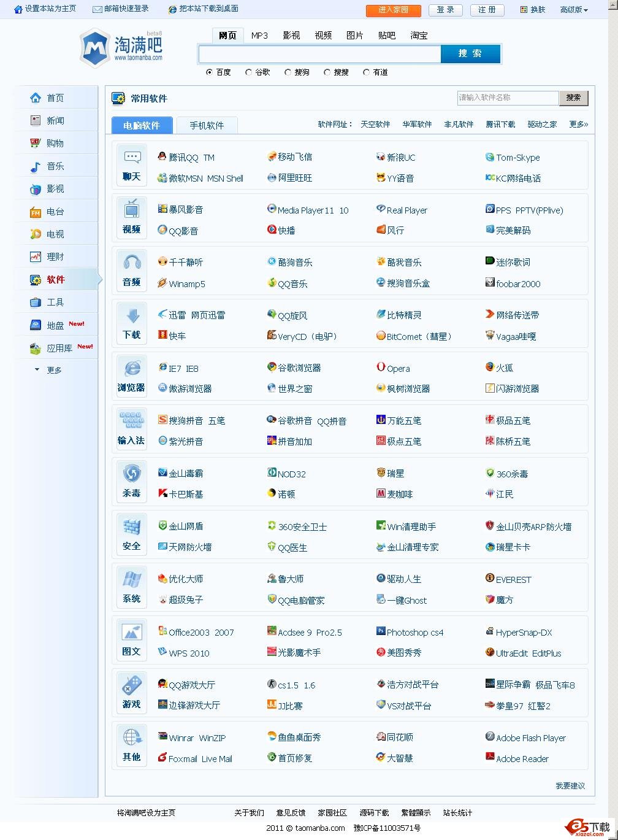Click the 其他 globe category icon
Image resolution: width=618 pixels, height=840 pixels.
point(132,737)
